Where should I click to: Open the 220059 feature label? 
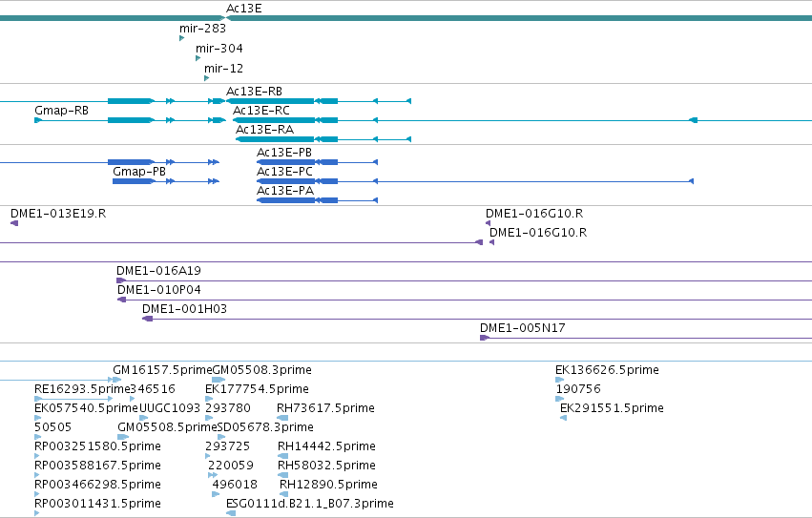231,466
